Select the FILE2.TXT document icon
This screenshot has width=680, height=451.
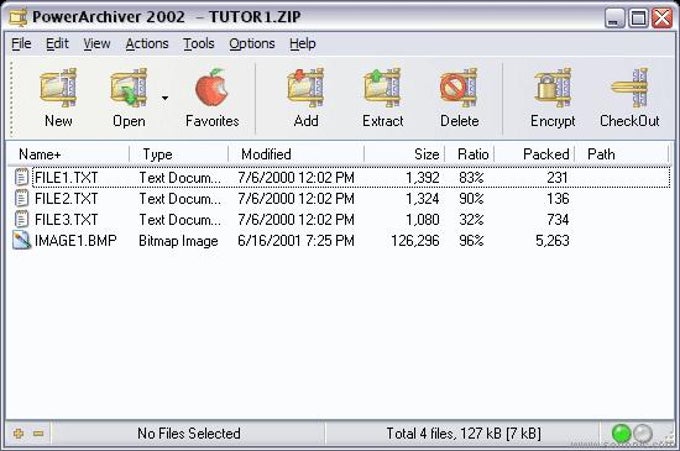coord(21,198)
